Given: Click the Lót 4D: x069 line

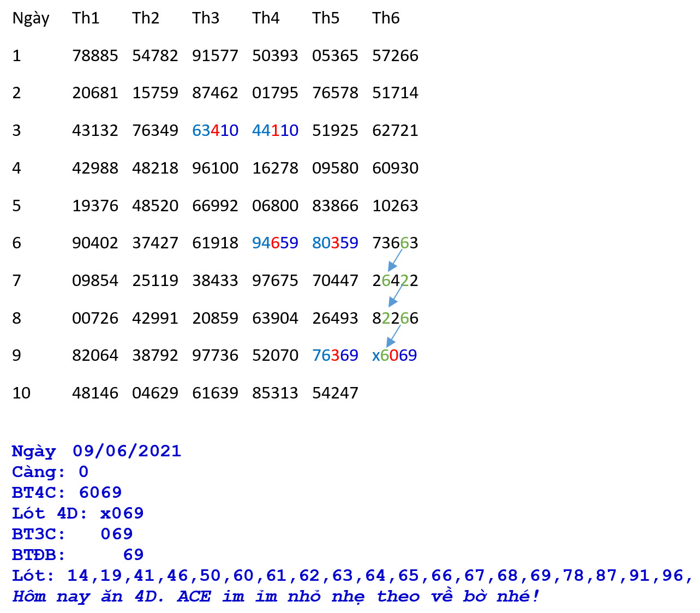Looking at the screenshot, I should pos(78,513).
